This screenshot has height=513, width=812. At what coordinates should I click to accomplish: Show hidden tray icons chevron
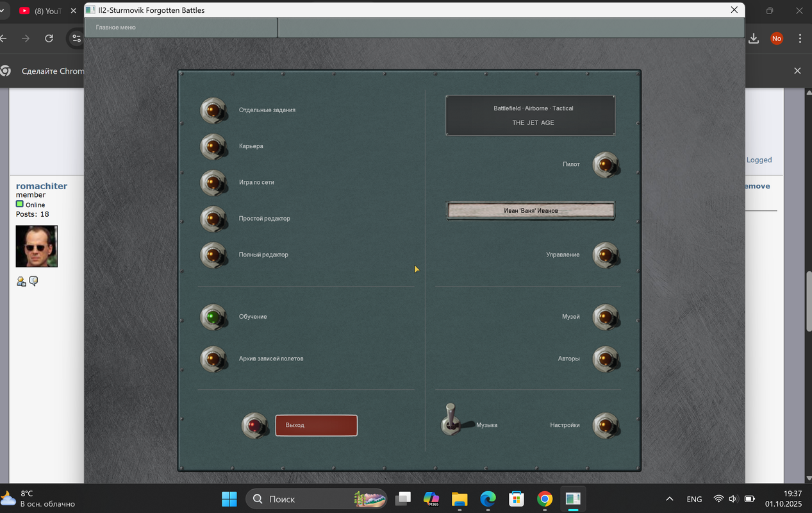point(670,498)
